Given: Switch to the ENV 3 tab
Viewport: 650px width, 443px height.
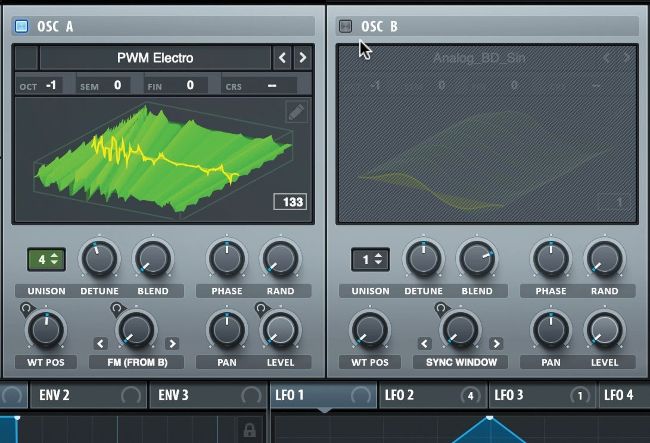Looking at the screenshot, I should (x=174, y=395).
